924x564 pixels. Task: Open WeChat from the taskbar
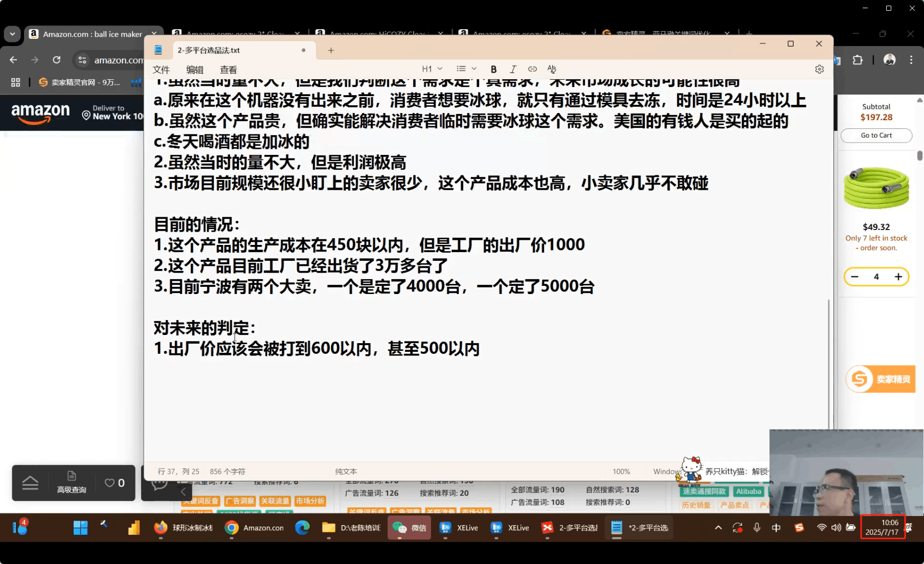409,528
